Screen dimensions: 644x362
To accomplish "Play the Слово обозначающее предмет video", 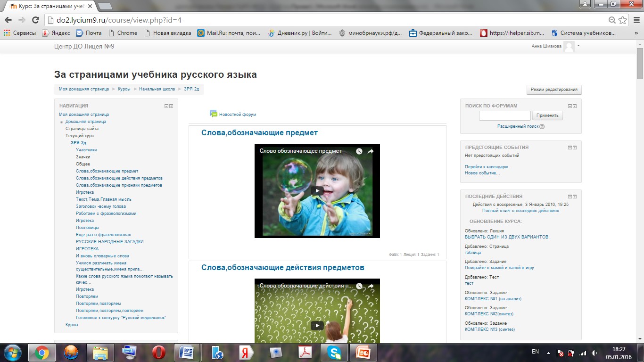I will pos(317,191).
